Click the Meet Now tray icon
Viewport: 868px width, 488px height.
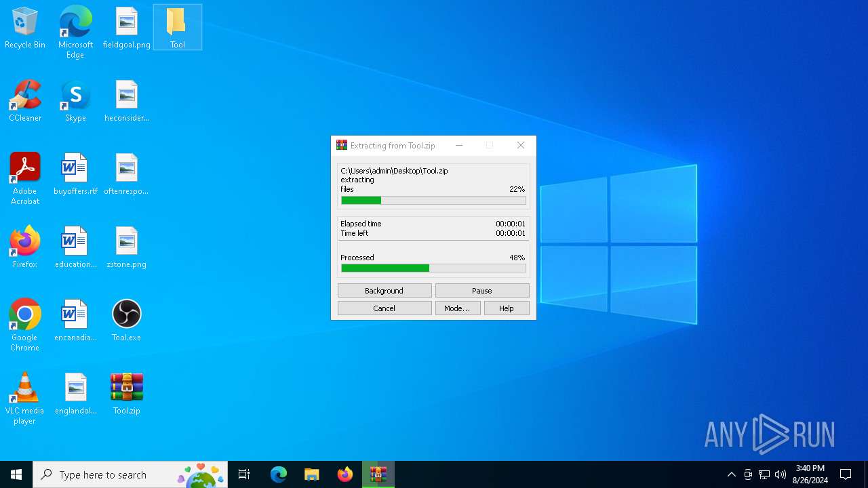click(748, 474)
